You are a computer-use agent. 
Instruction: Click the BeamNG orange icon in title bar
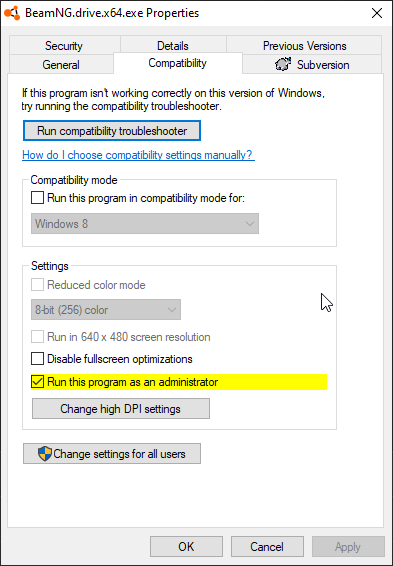coord(12,13)
